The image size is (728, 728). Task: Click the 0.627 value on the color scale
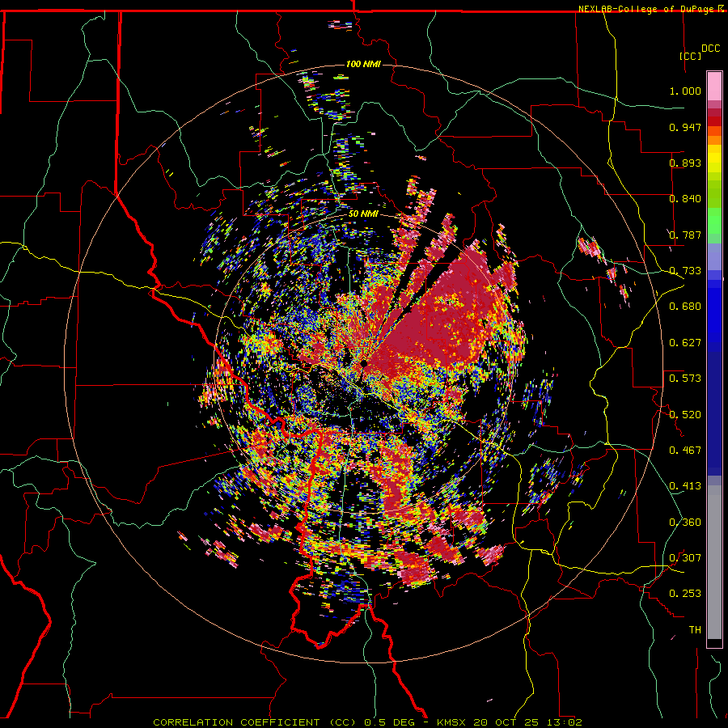pos(685,343)
